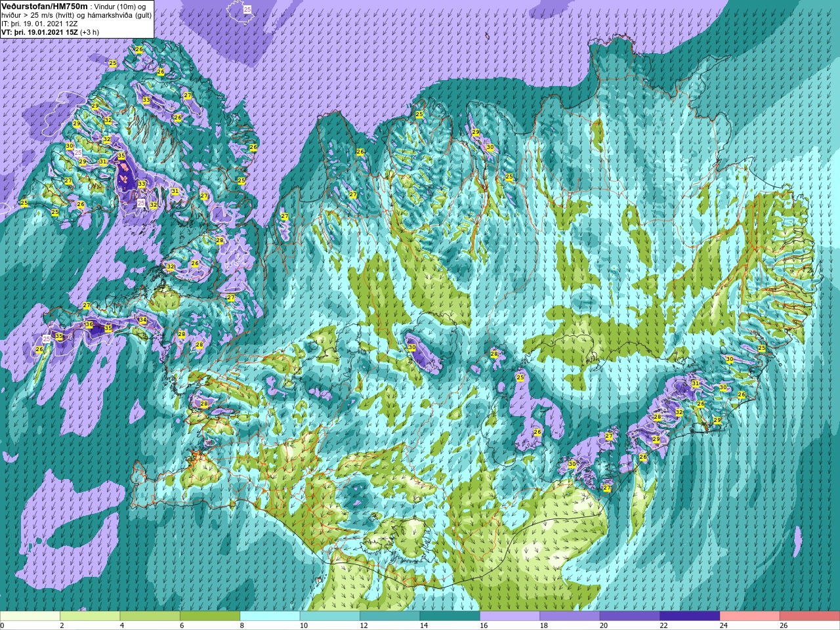This screenshot has height=630, width=840.
Task: Click legend tick label '8'
Action: tap(242, 625)
